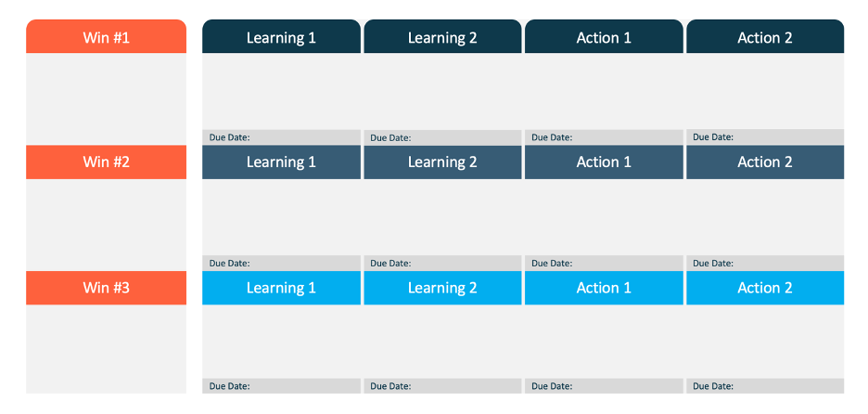Click the light blue Learning 2 header
Viewport: 868px width, 414px height.
(442, 288)
